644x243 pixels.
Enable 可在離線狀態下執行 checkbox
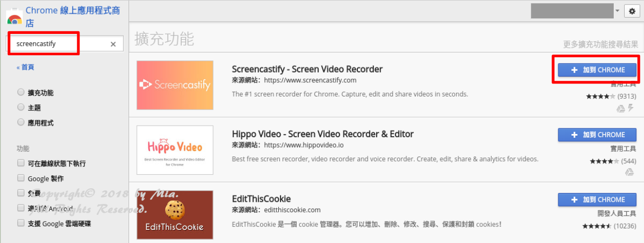21,163
